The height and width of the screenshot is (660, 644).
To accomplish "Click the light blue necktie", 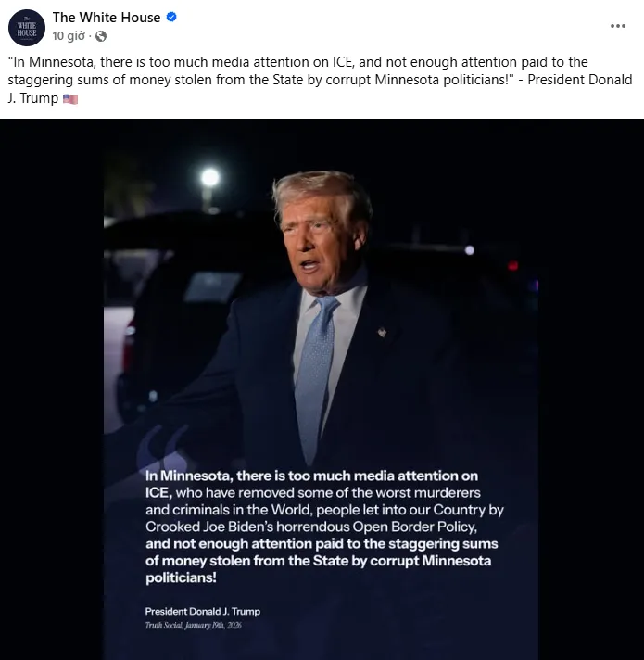I will coord(315,376).
